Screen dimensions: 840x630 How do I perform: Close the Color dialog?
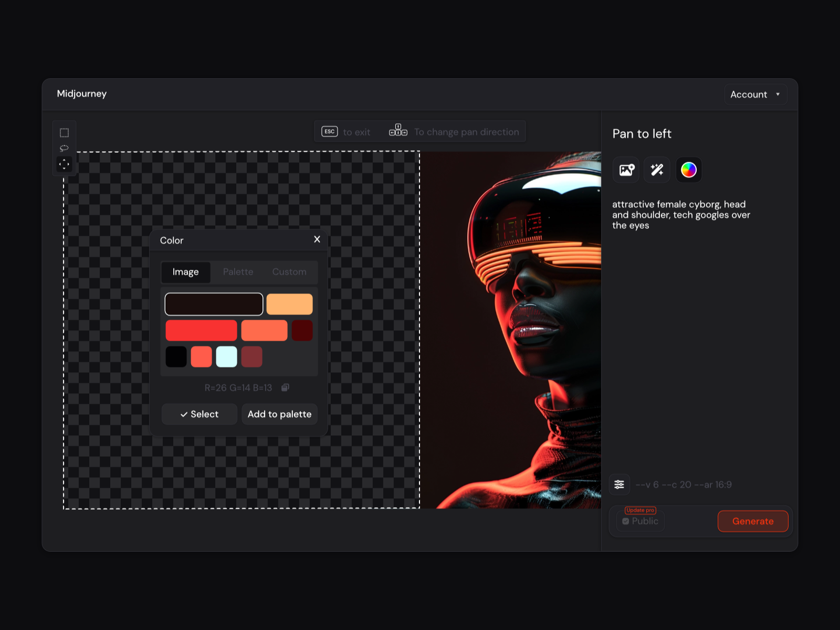click(x=317, y=239)
